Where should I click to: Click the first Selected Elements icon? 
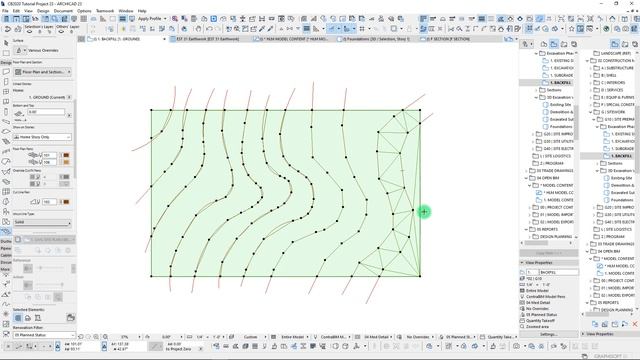pos(18,318)
